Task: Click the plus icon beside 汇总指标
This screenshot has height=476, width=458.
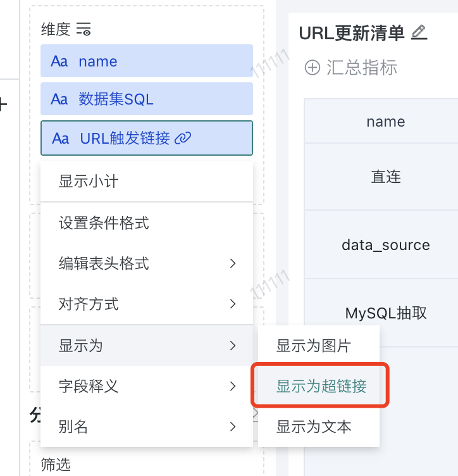Action: [313, 67]
